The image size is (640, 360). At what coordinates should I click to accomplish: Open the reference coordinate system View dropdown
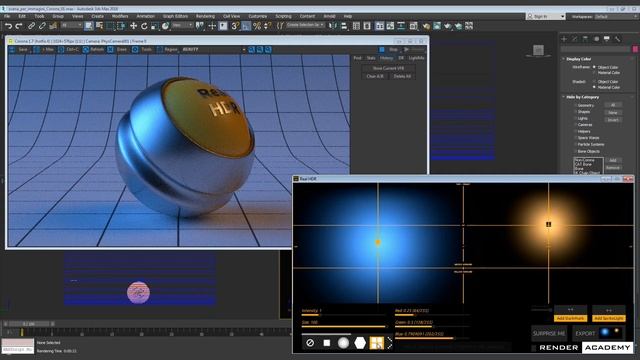tap(182, 25)
